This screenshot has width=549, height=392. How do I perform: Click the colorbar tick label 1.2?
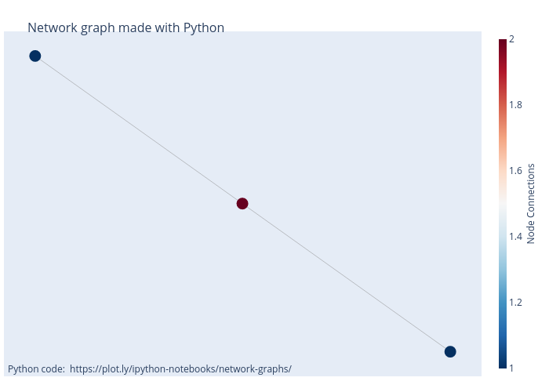pyautogui.click(x=515, y=302)
